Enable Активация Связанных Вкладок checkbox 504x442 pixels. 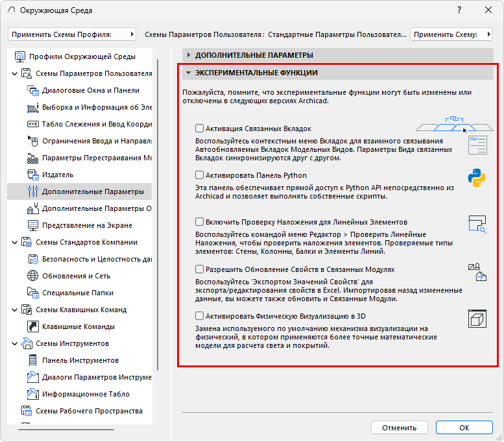point(199,129)
